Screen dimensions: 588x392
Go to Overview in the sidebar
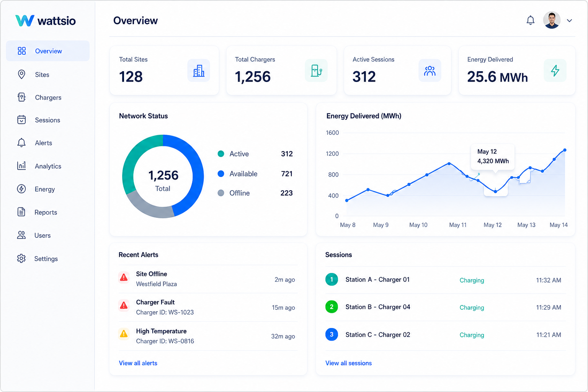48,51
